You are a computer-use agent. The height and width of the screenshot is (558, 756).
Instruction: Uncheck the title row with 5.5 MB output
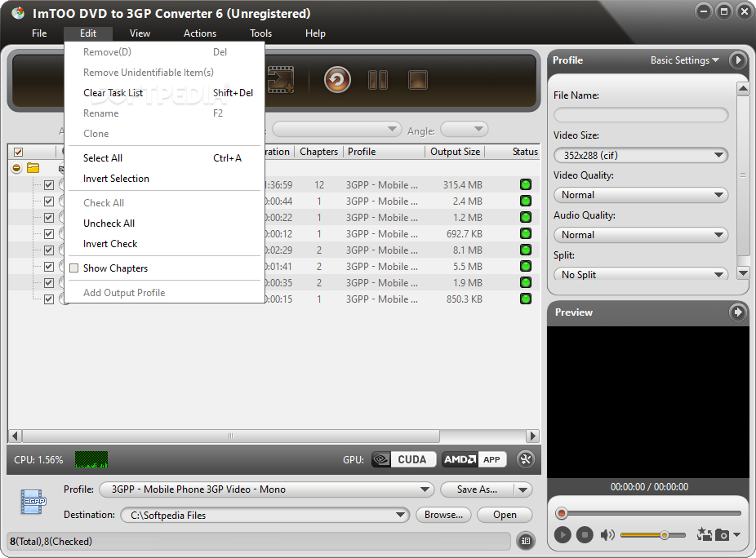tap(49, 266)
